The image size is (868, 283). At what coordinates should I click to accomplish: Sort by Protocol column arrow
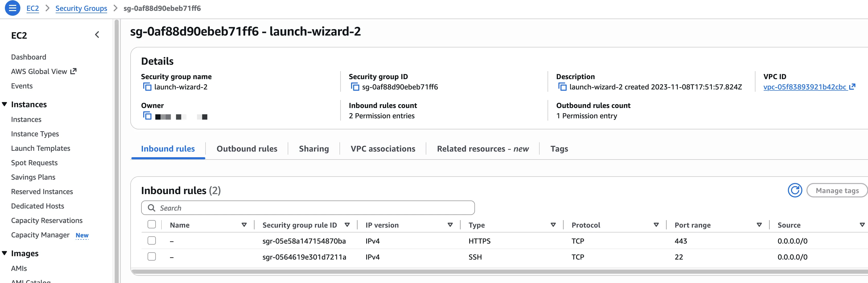(x=656, y=225)
